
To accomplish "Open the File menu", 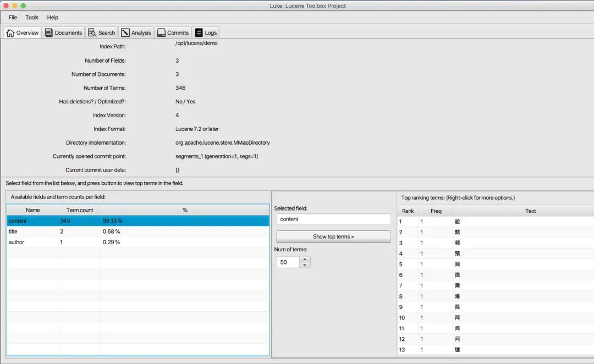I will click(x=13, y=18).
